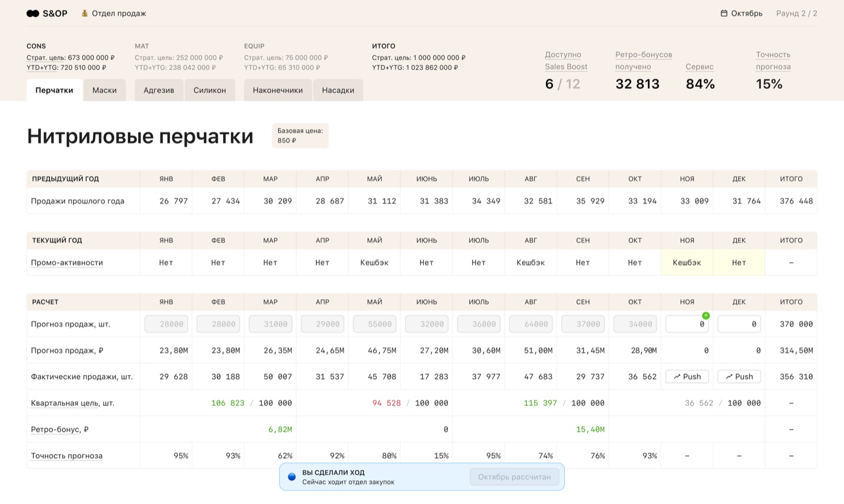Click the Точность прогноза header metric label
This screenshot has width=844, height=504.
pyautogui.click(x=773, y=61)
